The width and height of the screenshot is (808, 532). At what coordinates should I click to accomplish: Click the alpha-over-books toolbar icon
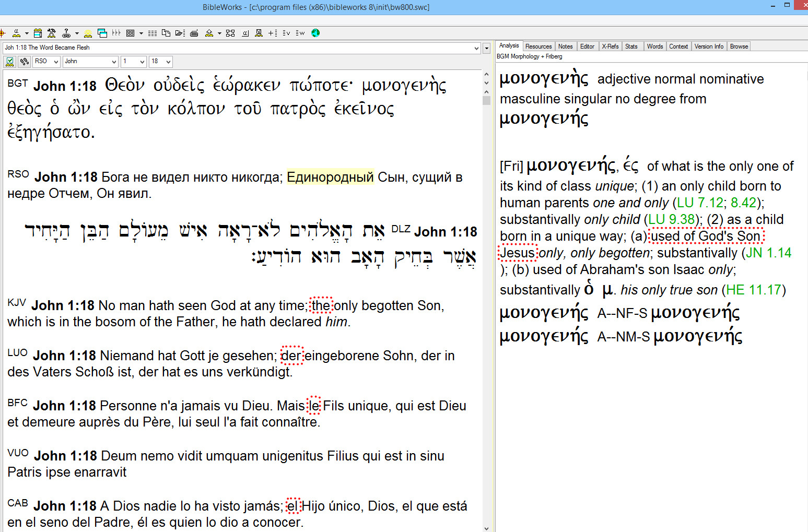[16, 33]
